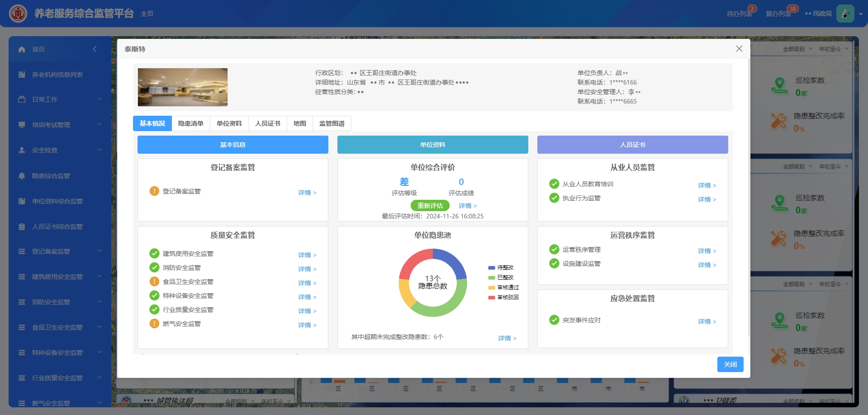The image size is (868, 415).
Task: Toggle the 待整改 blue legend swatch
Action: (x=491, y=268)
